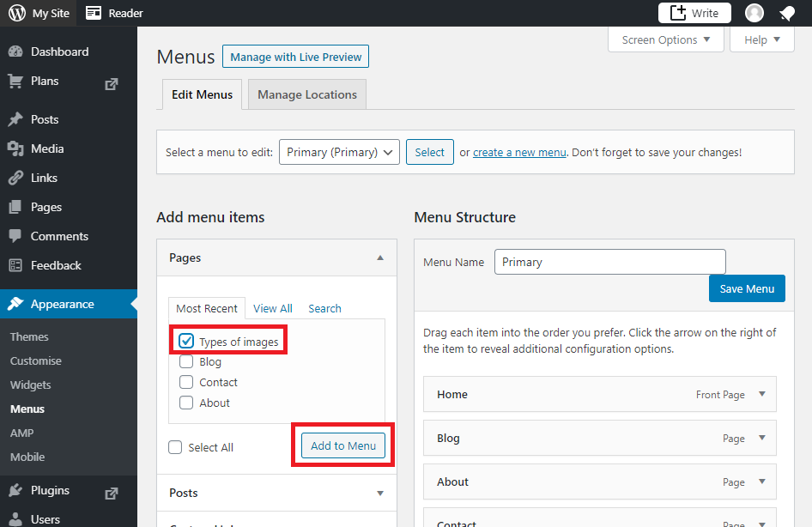812x527 pixels.
Task: Switch to Manage Locations tab
Action: 307,94
